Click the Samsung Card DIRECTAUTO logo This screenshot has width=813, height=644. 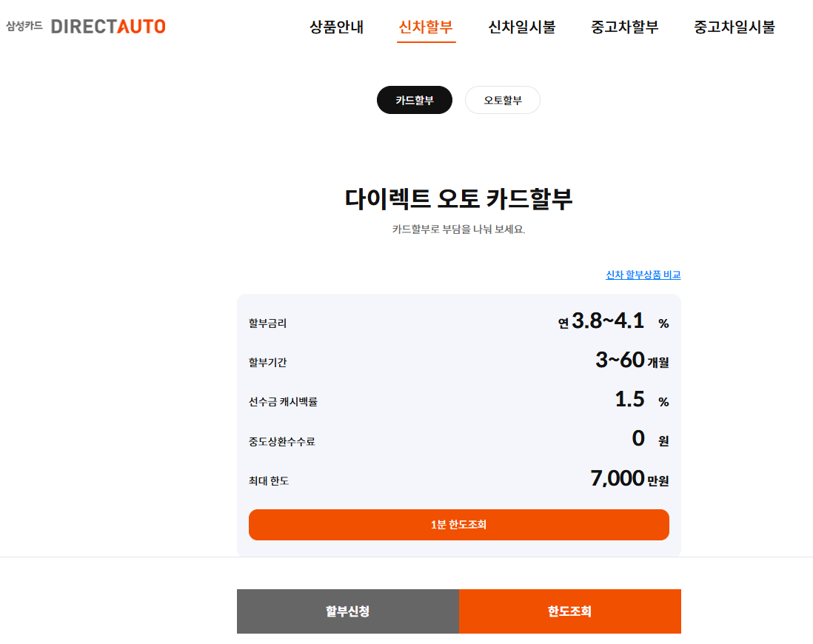coord(86,26)
